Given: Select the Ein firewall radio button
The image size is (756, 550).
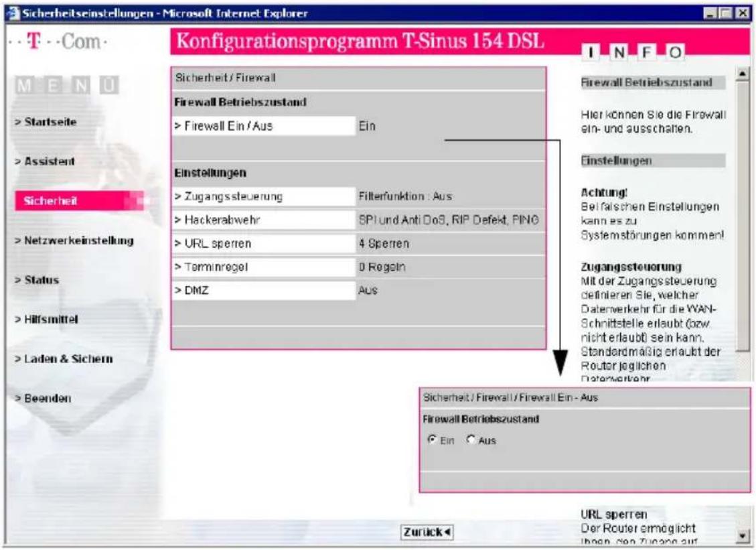Looking at the screenshot, I should tap(432, 439).
